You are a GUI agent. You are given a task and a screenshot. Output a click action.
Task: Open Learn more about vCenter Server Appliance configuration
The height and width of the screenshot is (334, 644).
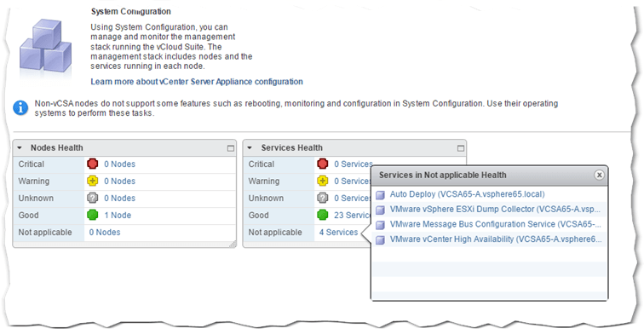[x=197, y=82]
